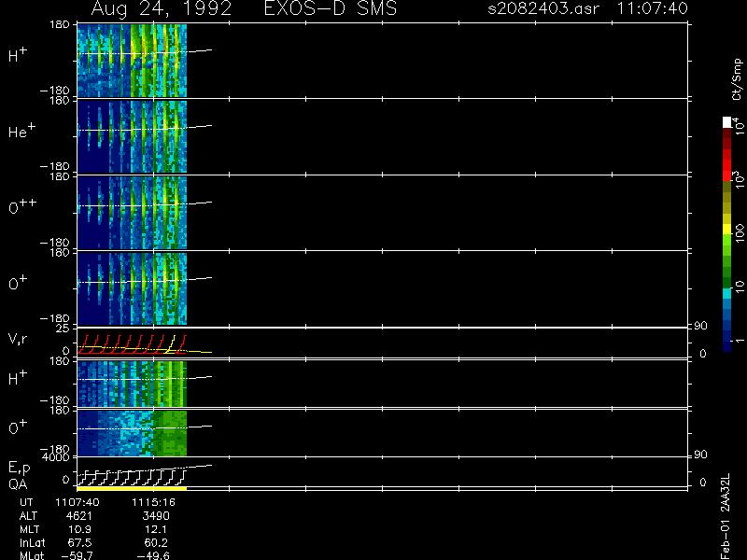The width and height of the screenshot is (747, 560).
Task: Select the InLat value "60.2"
Action: (x=157, y=542)
